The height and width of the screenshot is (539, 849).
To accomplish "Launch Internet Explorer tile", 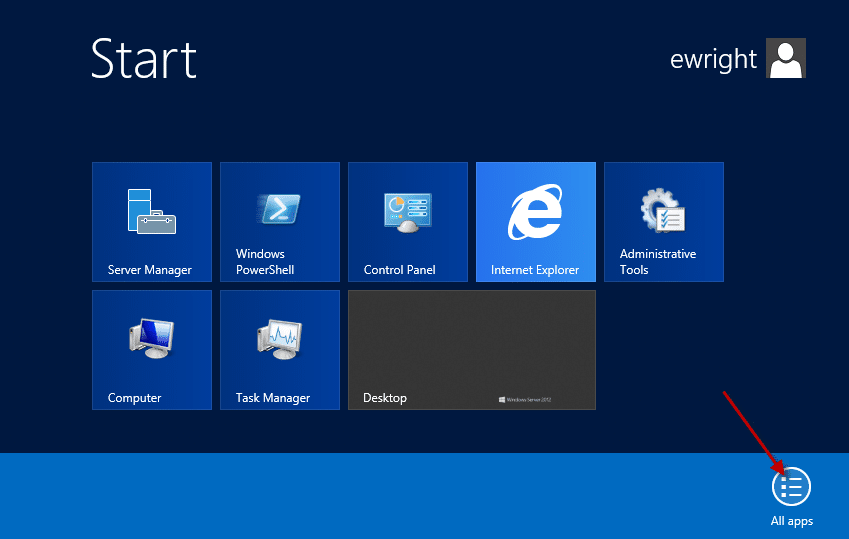I will (535, 222).
